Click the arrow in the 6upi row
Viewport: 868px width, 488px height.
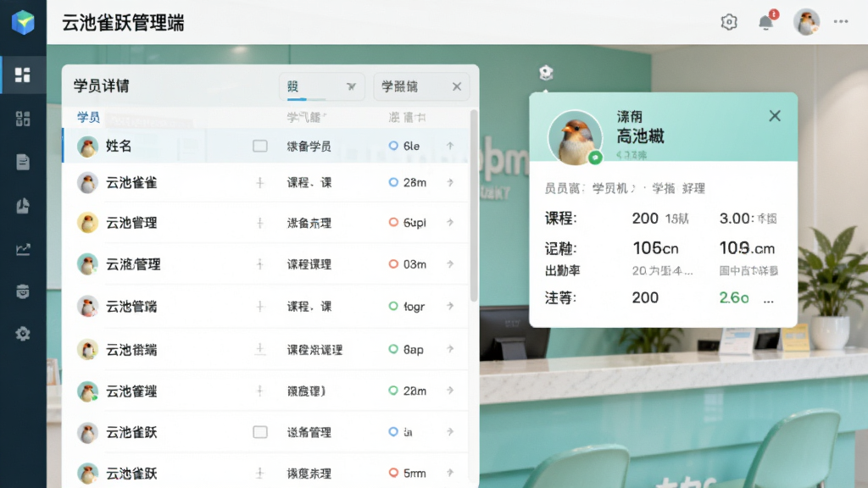click(450, 223)
